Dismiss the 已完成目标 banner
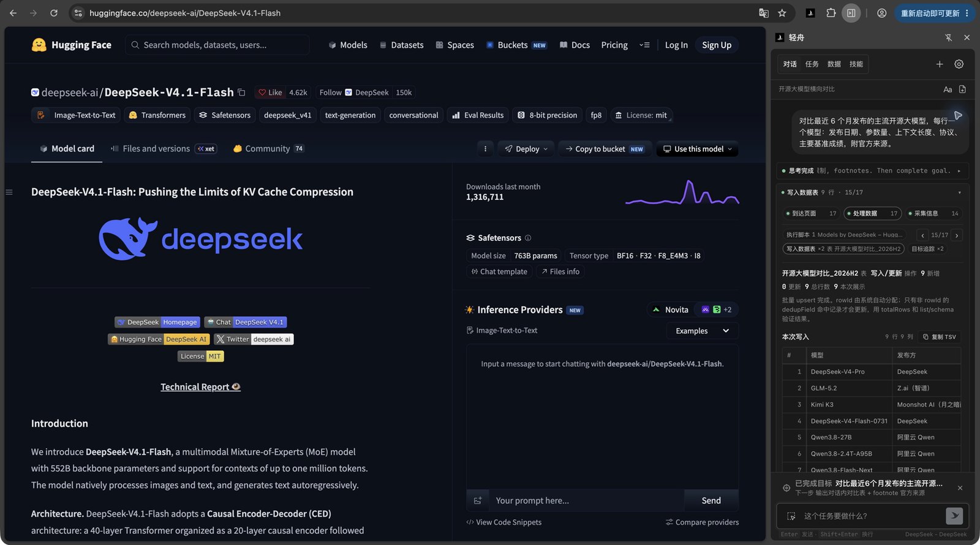Viewport: 980px width, 545px height. [x=960, y=488]
